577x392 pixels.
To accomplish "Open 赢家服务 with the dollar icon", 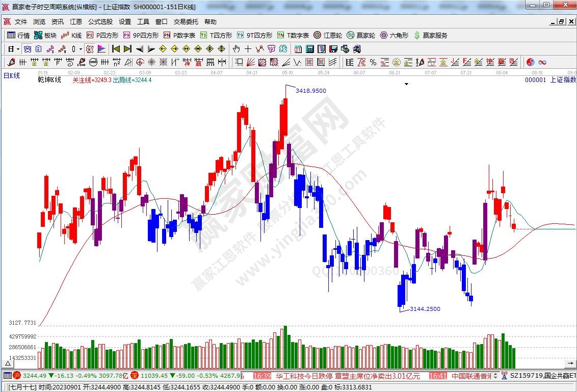I will point(431,35).
